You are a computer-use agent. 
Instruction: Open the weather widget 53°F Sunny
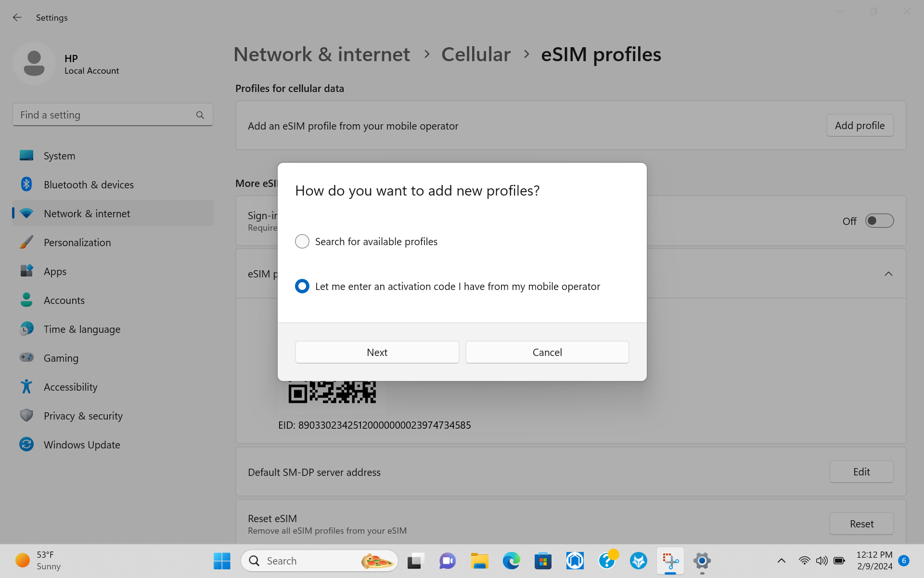pos(38,561)
